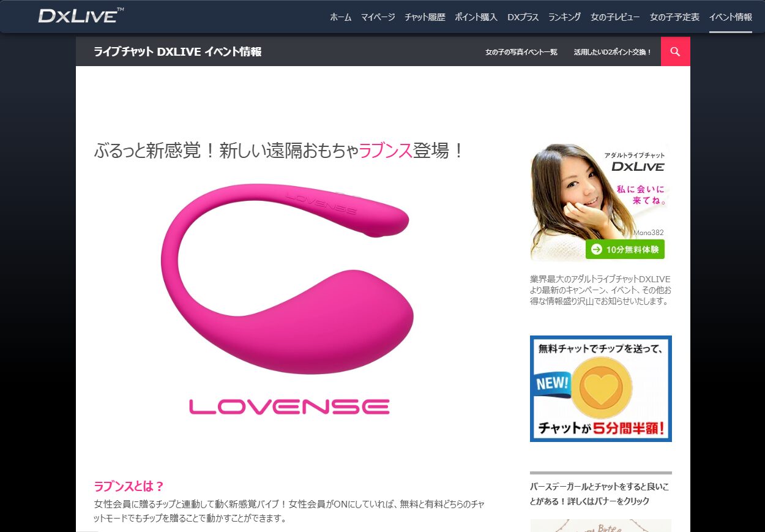
Task: Click the 業界最大のアダルトライブチャット description text
Action: (x=600, y=290)
